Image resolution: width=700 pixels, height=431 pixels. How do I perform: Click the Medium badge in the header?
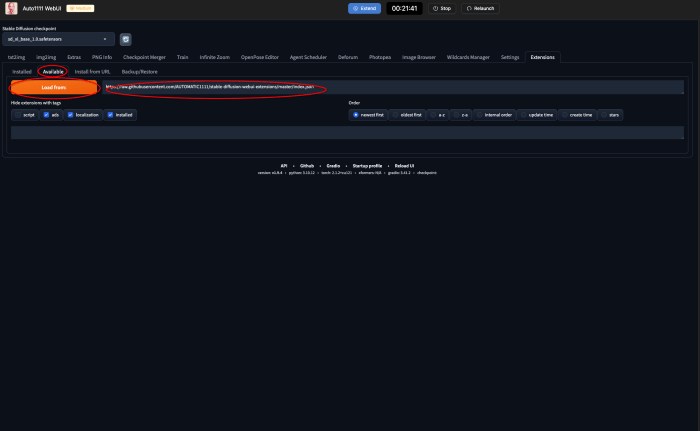(x=80, y=8)
